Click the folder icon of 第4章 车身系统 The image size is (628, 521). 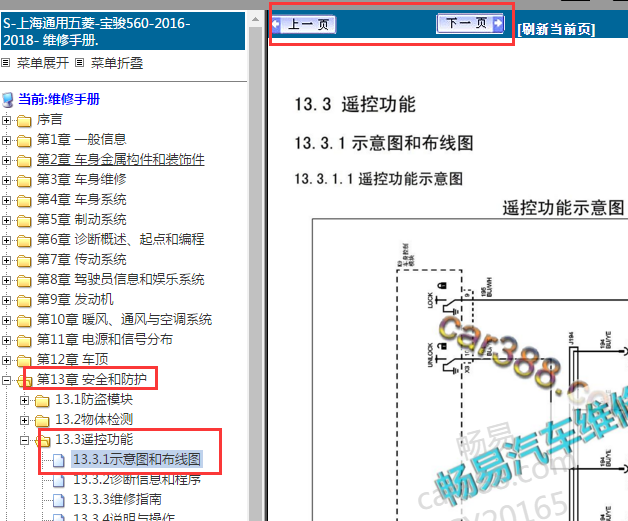tap(24, 201)
